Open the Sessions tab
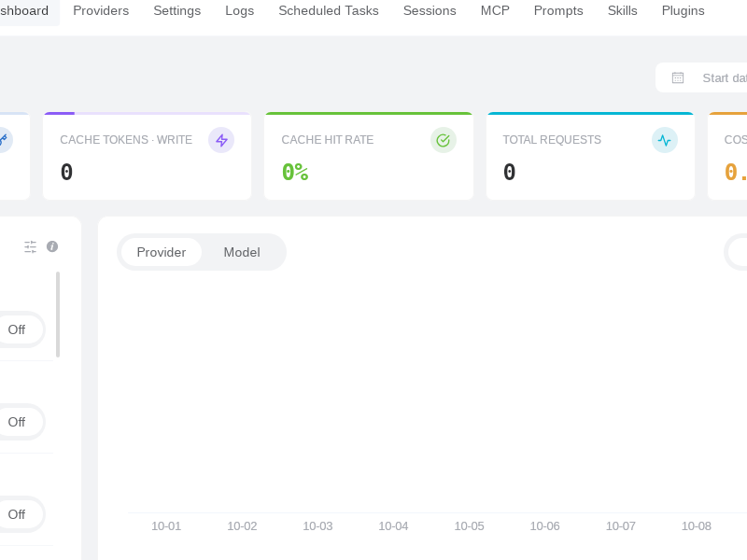This screenshot has height=560, width=747. click(430, 10)
